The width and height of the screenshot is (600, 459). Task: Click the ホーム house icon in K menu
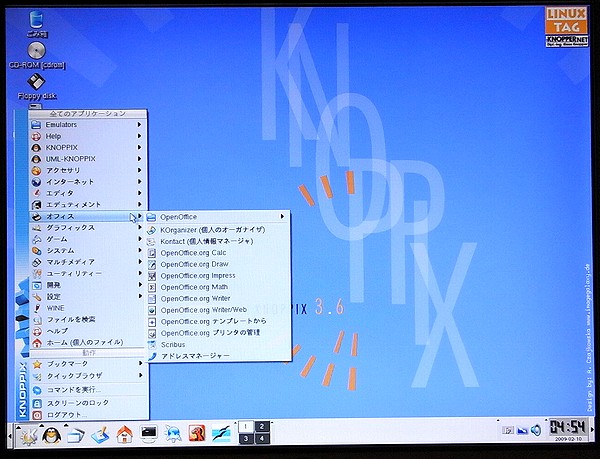click(37, 343)
